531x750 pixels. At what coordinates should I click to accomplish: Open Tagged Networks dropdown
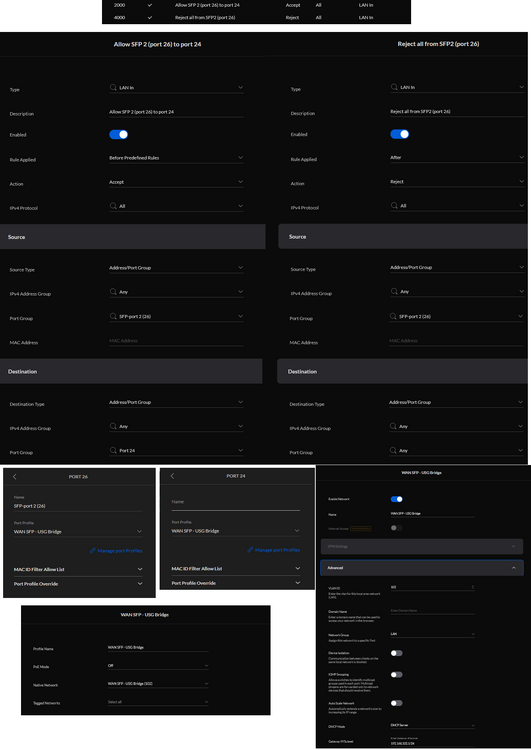tap(158, 702)
